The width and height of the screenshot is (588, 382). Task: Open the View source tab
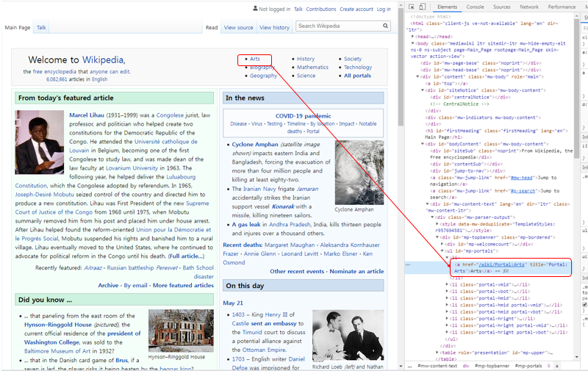238,27
